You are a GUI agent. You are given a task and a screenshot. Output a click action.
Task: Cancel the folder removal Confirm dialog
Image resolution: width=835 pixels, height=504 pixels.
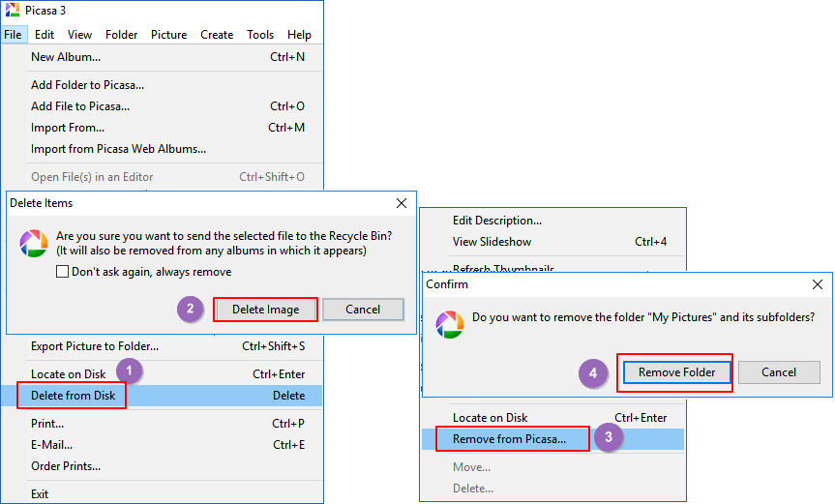(x=779, y=372)
